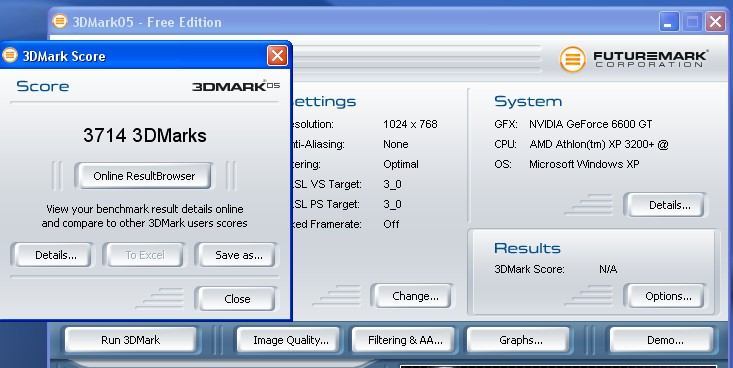Click the Results section heading
Image resolution: width=733 pixels, height=368 pixels.
[x=527, y=248]
